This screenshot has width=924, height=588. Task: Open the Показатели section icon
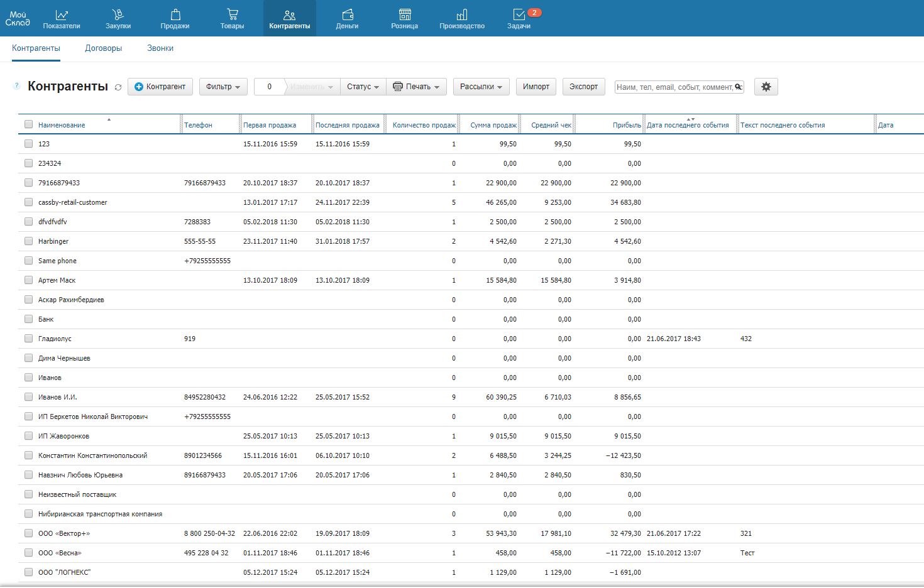62,14
